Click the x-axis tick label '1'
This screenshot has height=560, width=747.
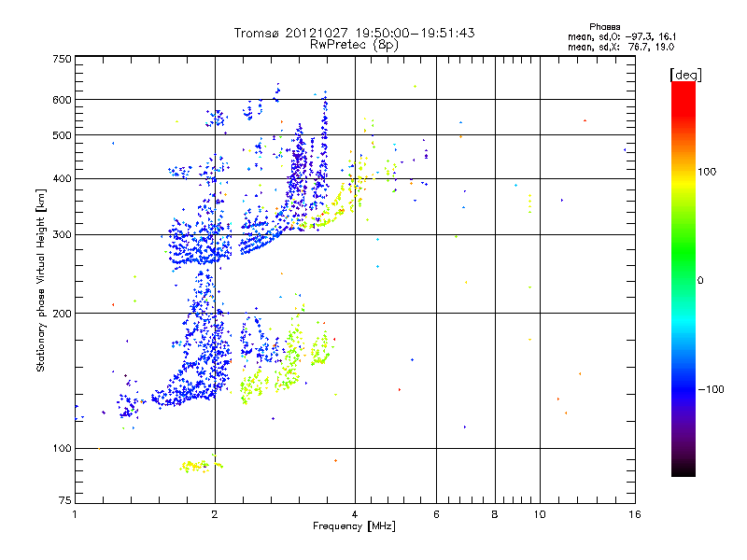pyautogui.click(x=75, y=514)
